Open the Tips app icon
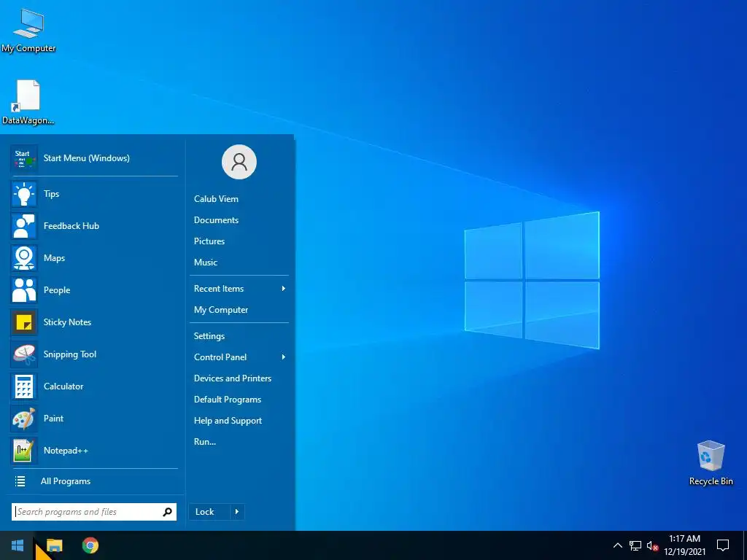 pyautogui.click(x=24, y=194)
